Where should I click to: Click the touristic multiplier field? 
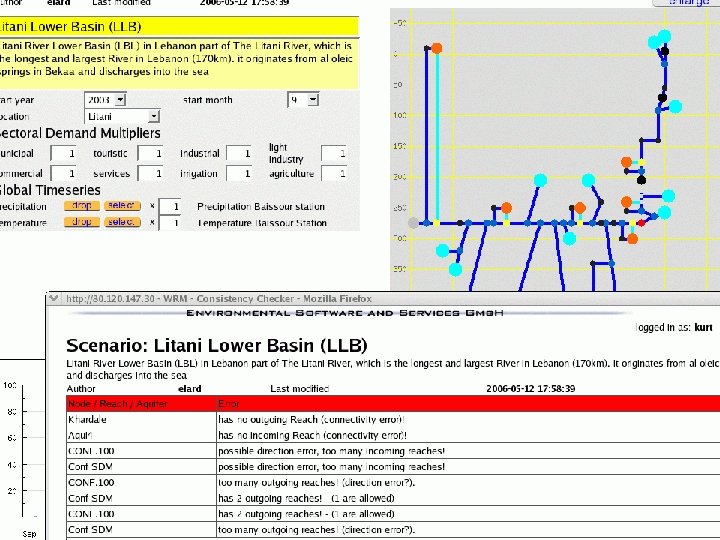pyautogui.click(x=150, y=153)
